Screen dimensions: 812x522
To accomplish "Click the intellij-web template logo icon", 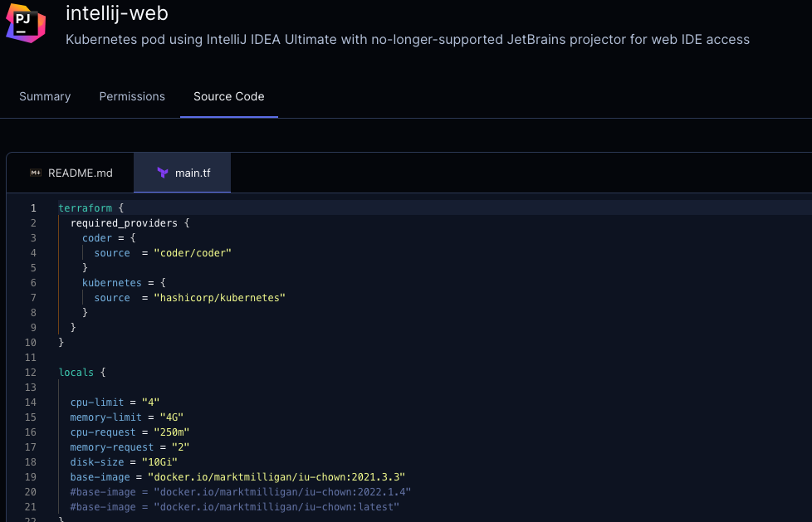I will pos(26,22).
